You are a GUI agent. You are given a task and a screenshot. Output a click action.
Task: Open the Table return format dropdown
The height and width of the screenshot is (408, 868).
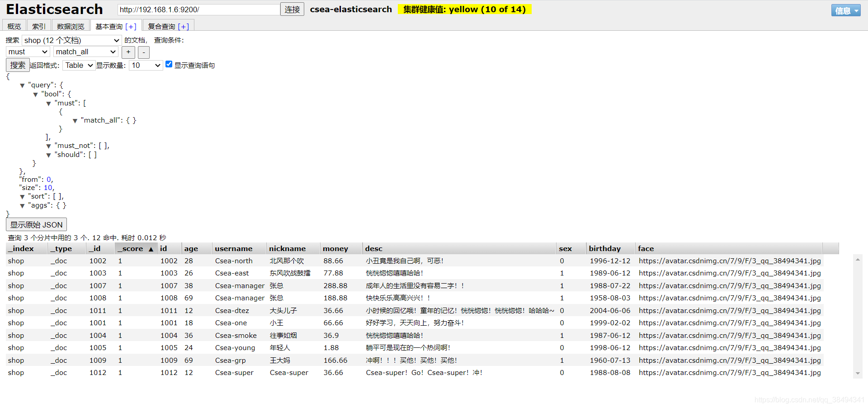79,66
